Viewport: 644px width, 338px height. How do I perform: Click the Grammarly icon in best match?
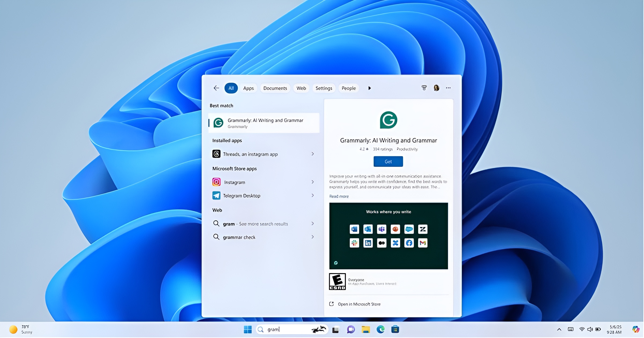(x=218, y=123)
